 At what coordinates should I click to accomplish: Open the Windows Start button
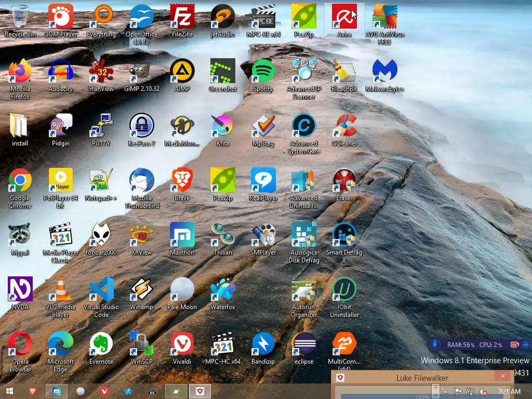[x=9, y=391]
